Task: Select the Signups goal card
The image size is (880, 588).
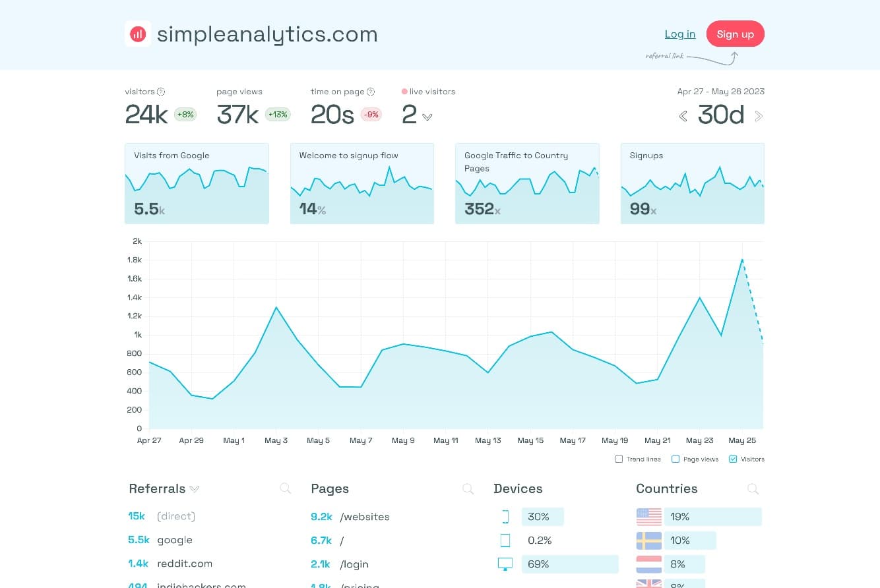Action: click(693, 183)
